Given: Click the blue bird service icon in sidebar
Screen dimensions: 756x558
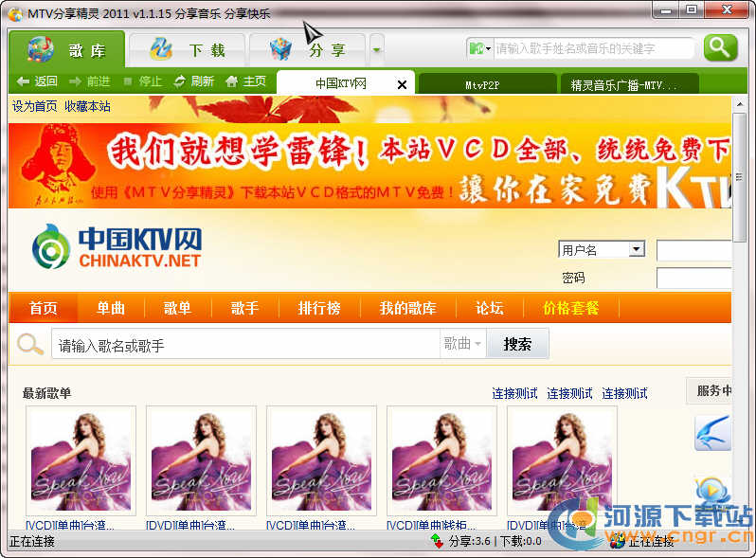Looking at the screenshot, I should [x=713, y=433].
